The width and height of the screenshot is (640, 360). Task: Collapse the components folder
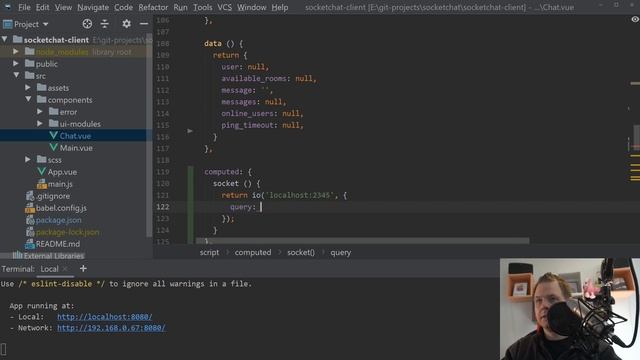pyautogui.click(x=28, y=100)
